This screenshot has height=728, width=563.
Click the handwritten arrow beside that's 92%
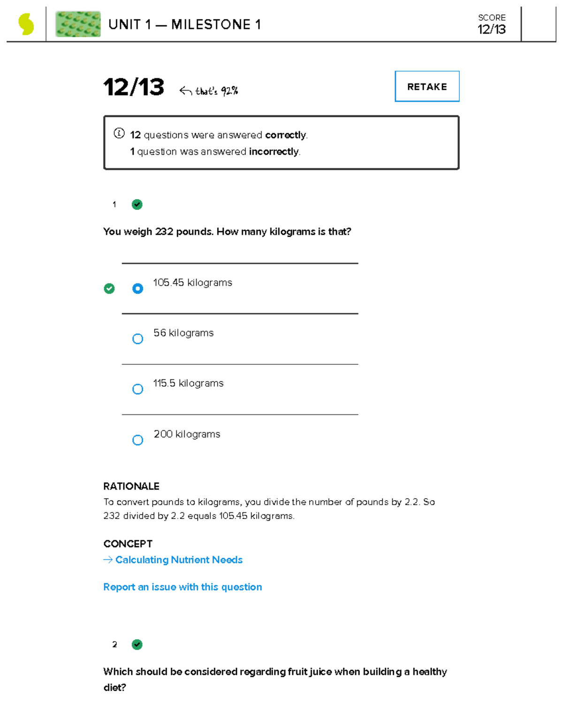coord(186,89)
